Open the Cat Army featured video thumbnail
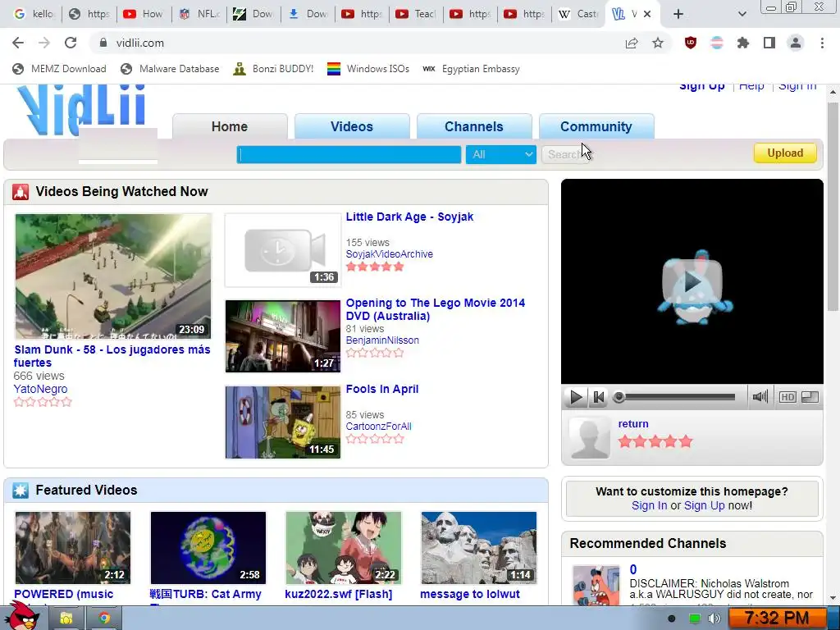Screen dimensions: 840x630 click(208, 547)
